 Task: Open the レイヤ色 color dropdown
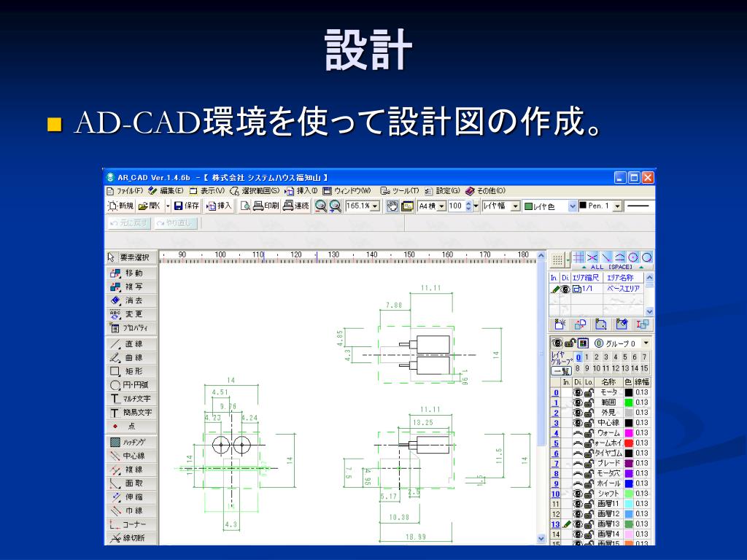coord(573,206)
